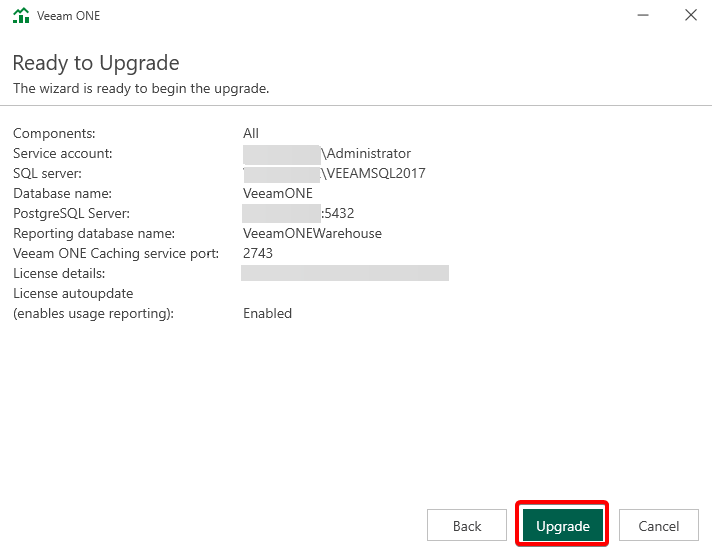Click the PostgreSQL port ':5432' value
The width and height of the screenshot is (712, 557).
(338, 213)
